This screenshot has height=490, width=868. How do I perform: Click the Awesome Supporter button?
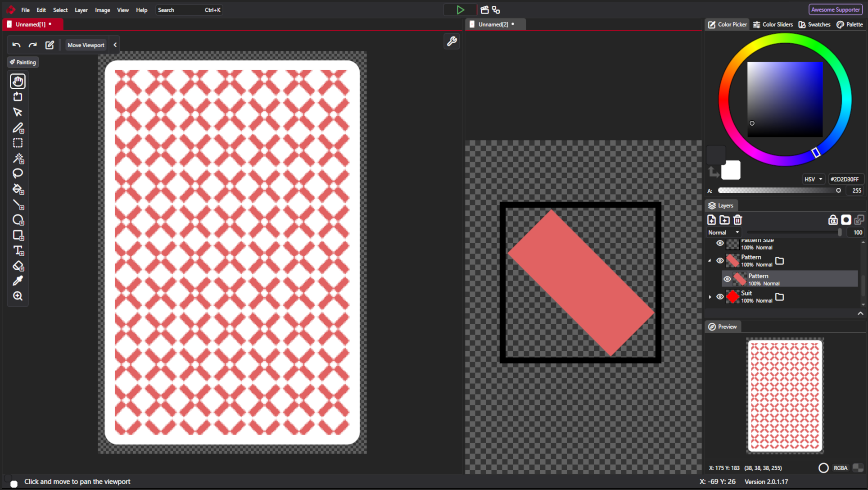click(x=835, y=9)
